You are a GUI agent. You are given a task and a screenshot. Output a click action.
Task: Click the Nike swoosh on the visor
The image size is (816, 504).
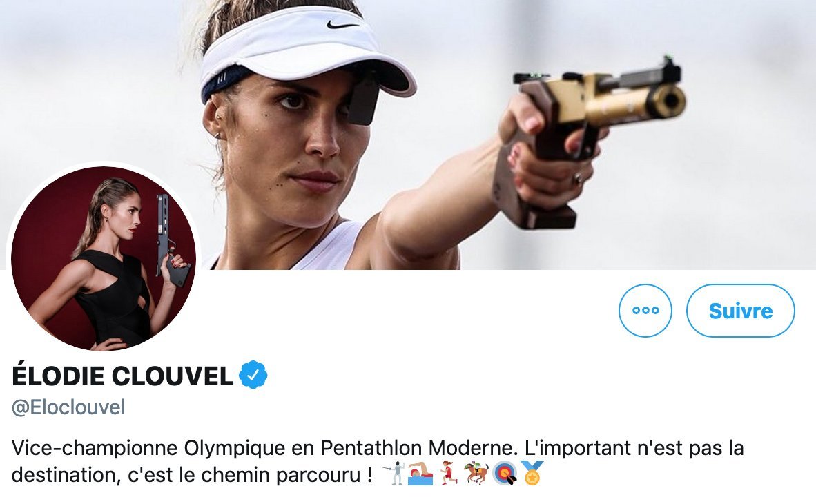(342, 24)
